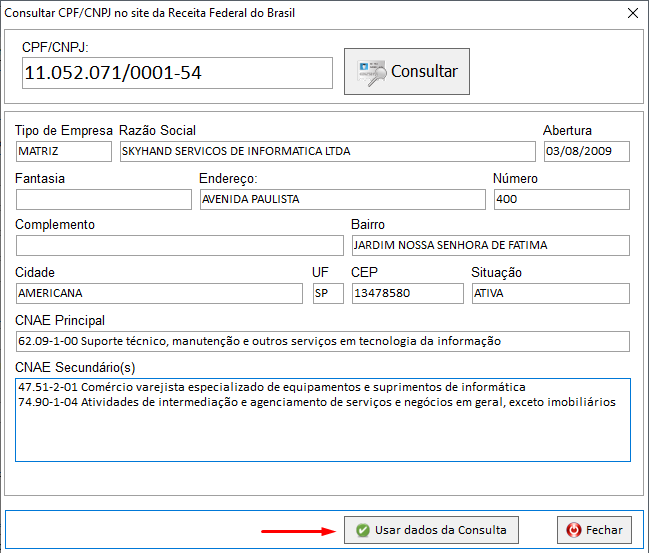The height and width of the screenshot is (553, 649).
Task: Click the UF field SP
Action: (x=328, y=293)
